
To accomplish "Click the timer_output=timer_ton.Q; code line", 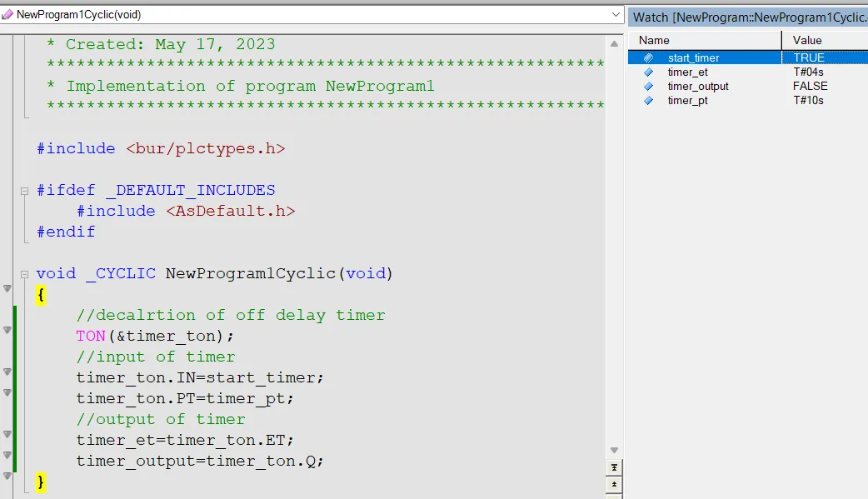I will 200,461.
